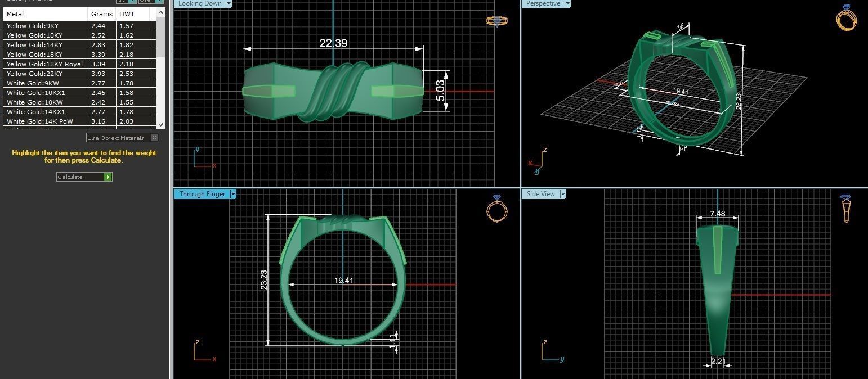The image size is (868, 379).
Task: Click the metal list scroll up arrow
Action: click(160, 12)
